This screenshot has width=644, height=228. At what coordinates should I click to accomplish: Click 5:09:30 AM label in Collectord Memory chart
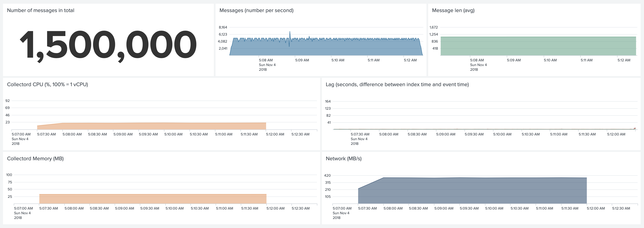(149, 208)
